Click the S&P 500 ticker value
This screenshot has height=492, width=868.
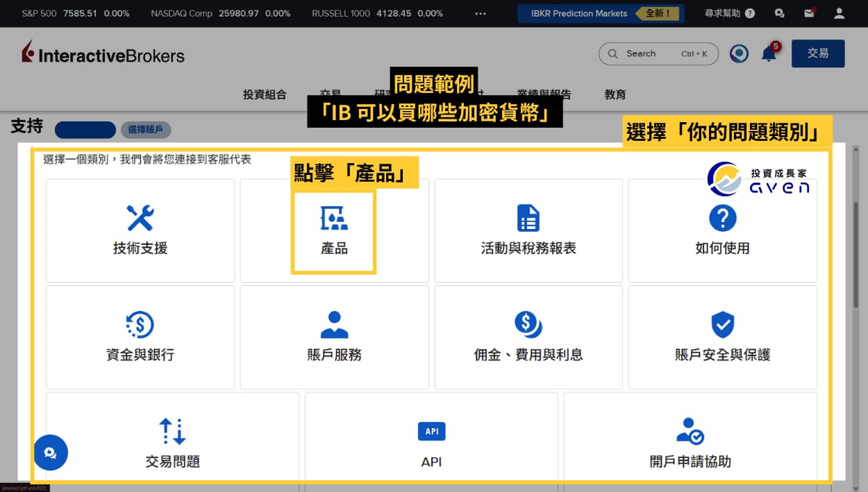79,13
